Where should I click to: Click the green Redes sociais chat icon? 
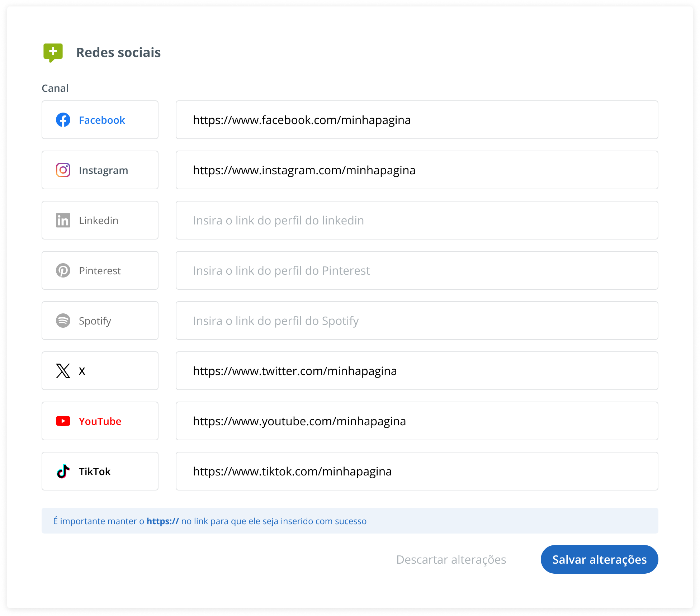pyautogui.click(x=53, y=53)
